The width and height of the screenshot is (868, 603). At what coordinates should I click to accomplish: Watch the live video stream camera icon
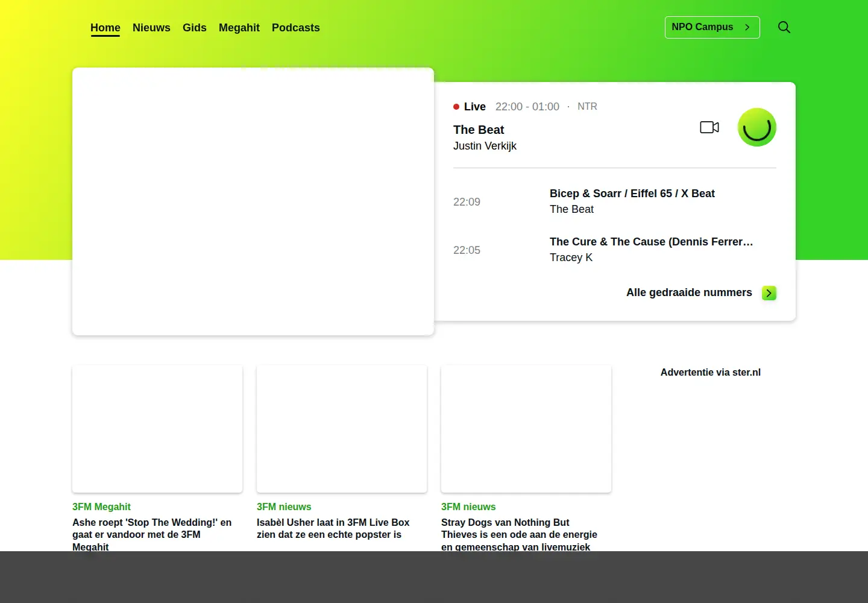coord(709,127)
